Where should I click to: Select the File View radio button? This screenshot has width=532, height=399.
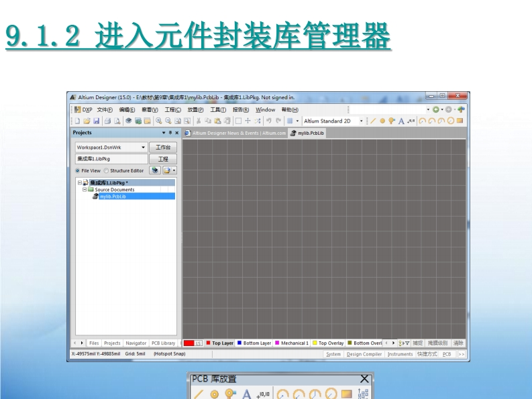77,170
